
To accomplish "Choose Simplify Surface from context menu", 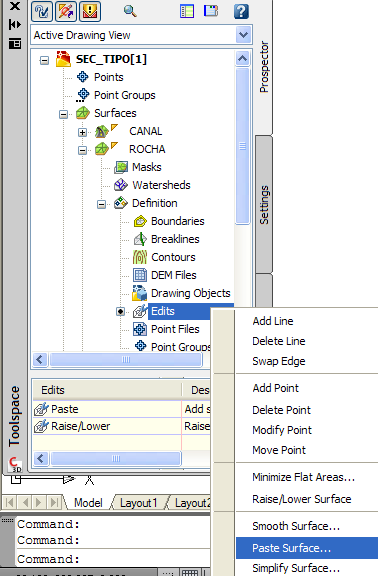I will [x=296, y=568].
